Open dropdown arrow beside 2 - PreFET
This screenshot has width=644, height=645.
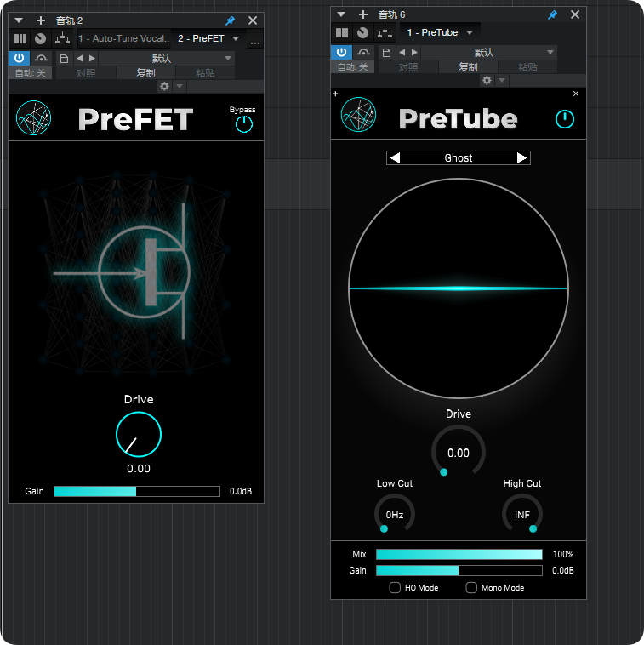(236, 38)
